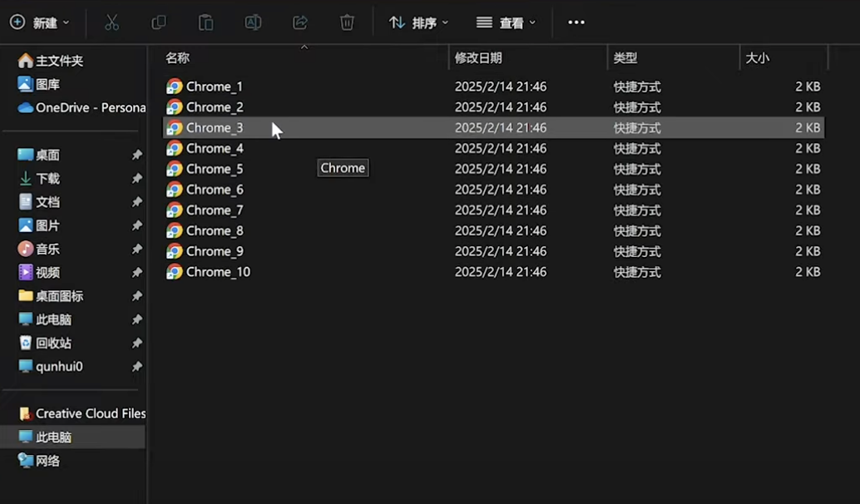Unpin 桌面 using its pin icon
Viewport: 860px width, 504px height.
pos(136,156)
